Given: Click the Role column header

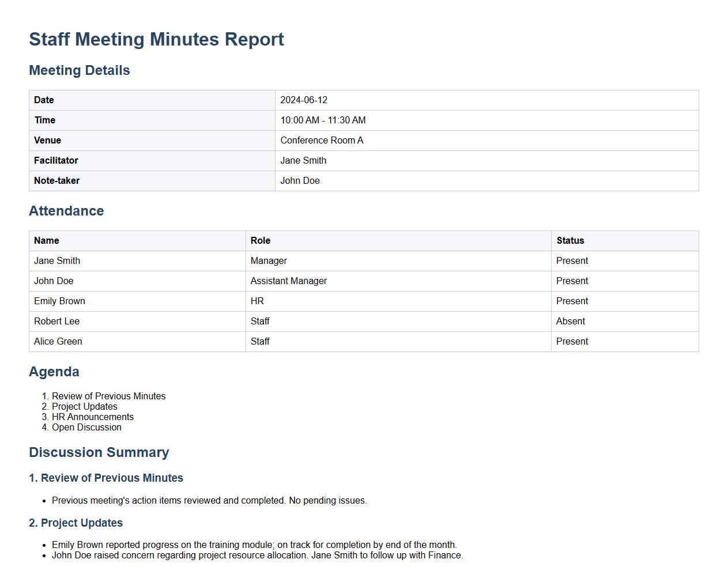Looking at the screenshot, I should point(259,240).
